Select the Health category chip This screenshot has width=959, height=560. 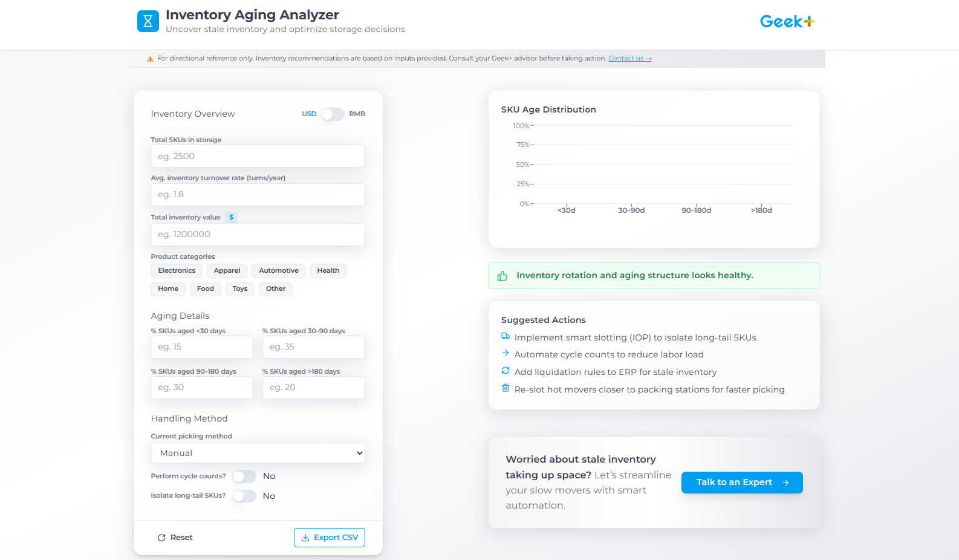328,271
